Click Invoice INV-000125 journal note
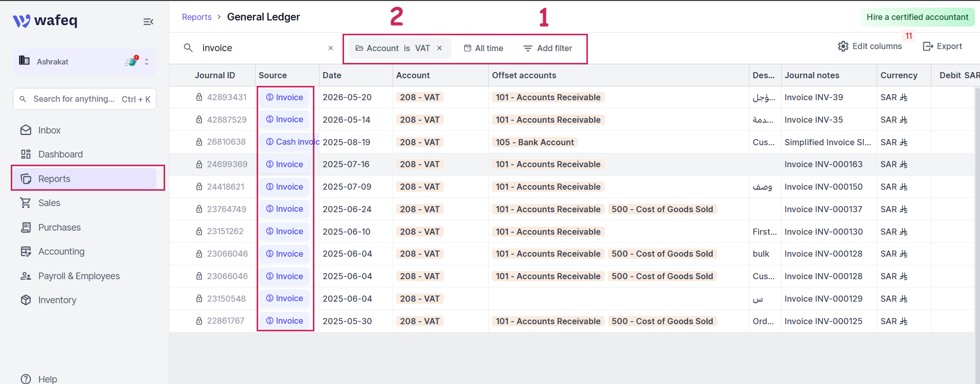Viewport: 980px width, 384px height. [824, 321]
